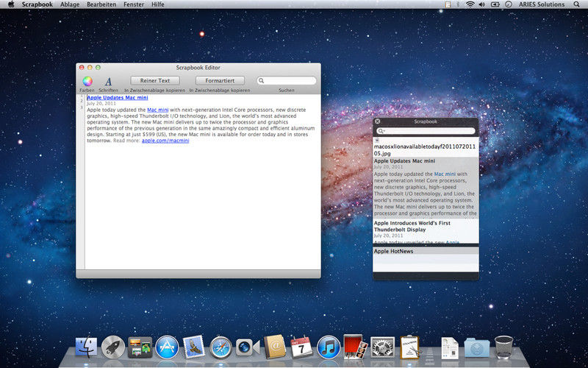Open the Fenster menu
Viewport: 588px width, 368px height.
pyautogui.click(x=134, y=4)
